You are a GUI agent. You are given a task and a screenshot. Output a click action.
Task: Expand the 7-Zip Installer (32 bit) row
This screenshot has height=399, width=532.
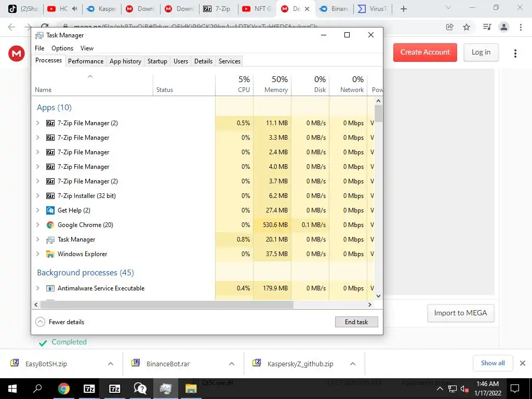[38, 196]
